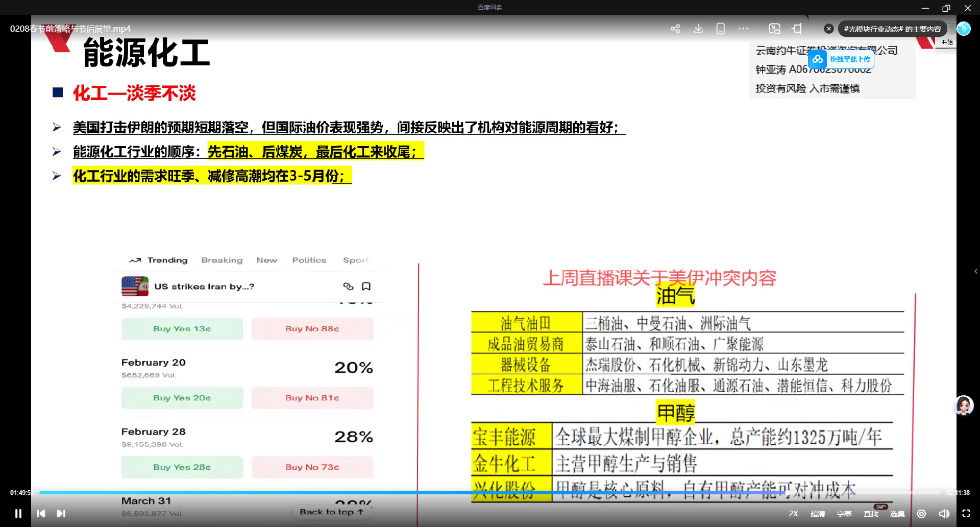980x527 pixels.
Task: Click the 工程技术服务 table cell
Action: click(x=526, y=385)
